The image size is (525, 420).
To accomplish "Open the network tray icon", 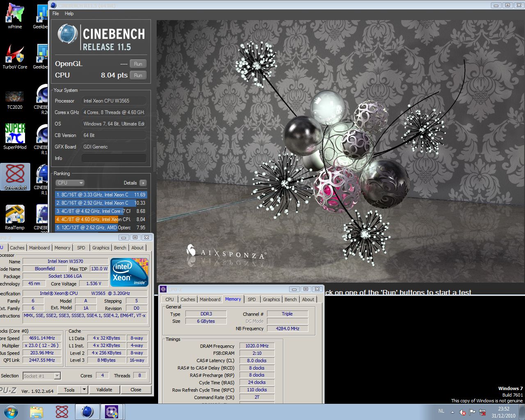I will (482, 412).
